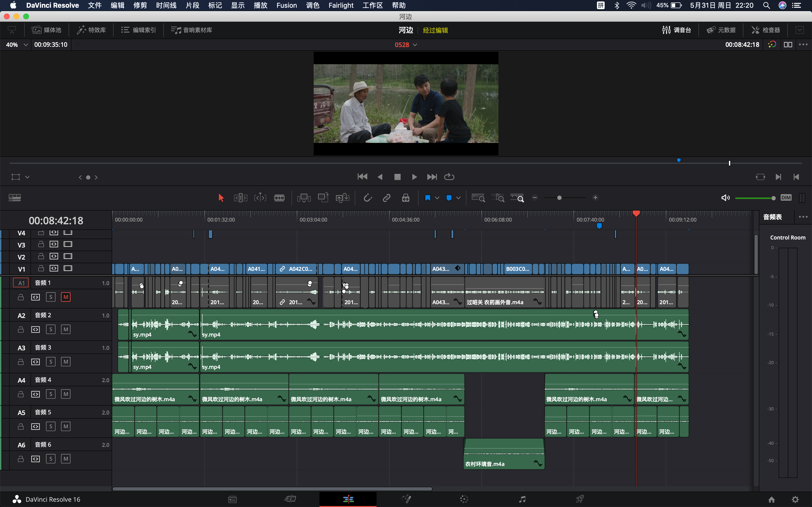The width and height of the screenshot is (812, 507).
Task: Solo audio track A2
Action: coord(51,329)
